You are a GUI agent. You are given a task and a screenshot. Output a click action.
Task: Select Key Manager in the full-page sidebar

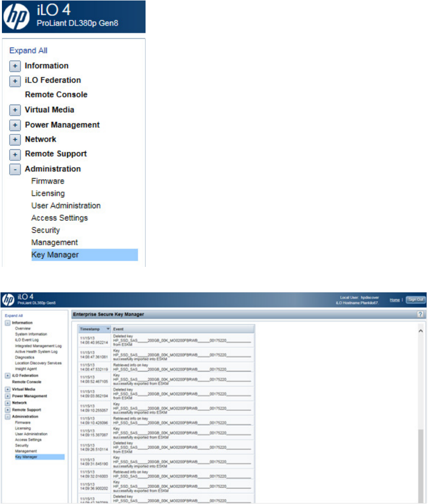[x=40, y=457]
